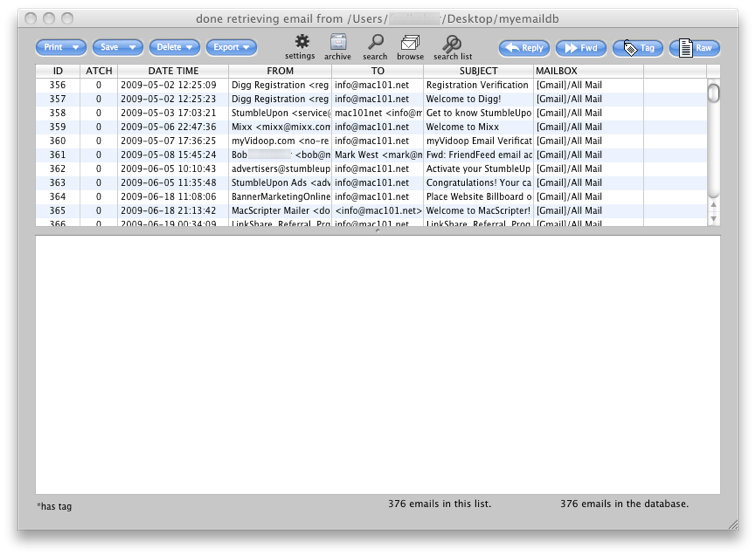Image resolution: width=756 pixels, height=556 pixels.
Task: Sort by the TO column header
Action: [x=378, y=71]
